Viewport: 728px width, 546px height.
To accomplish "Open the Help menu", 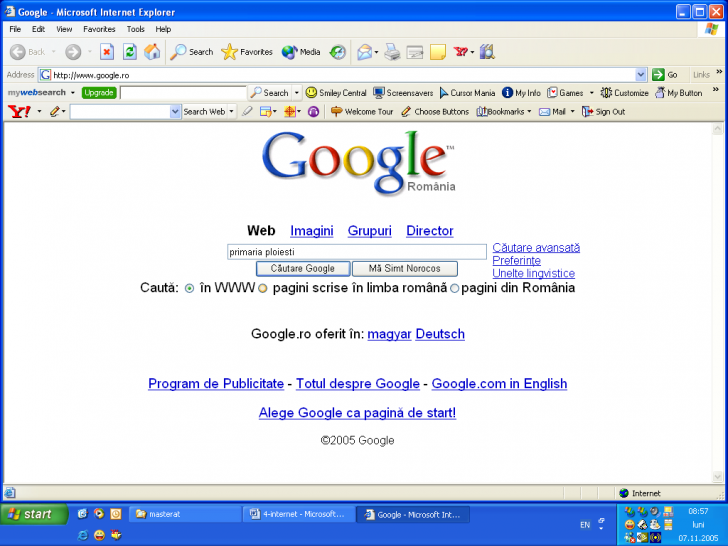I will click(163, 29).
